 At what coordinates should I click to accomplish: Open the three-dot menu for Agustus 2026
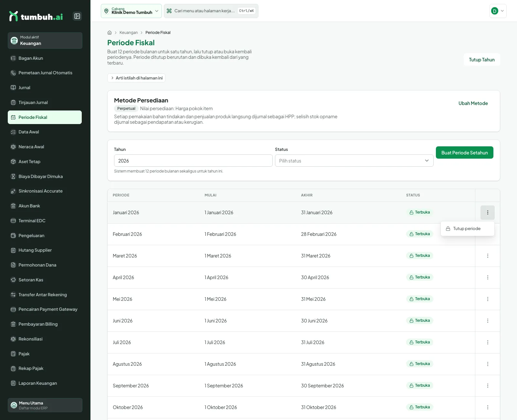488,364
